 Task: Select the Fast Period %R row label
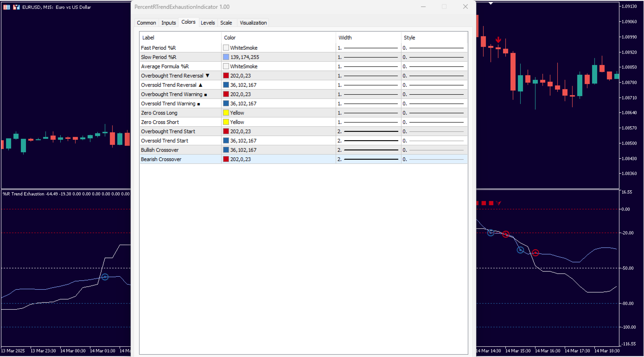(x=158, y=48)
